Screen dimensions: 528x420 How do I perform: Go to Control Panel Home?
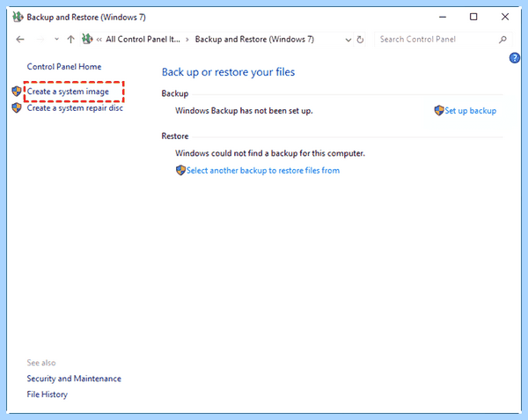pos(64,67)
